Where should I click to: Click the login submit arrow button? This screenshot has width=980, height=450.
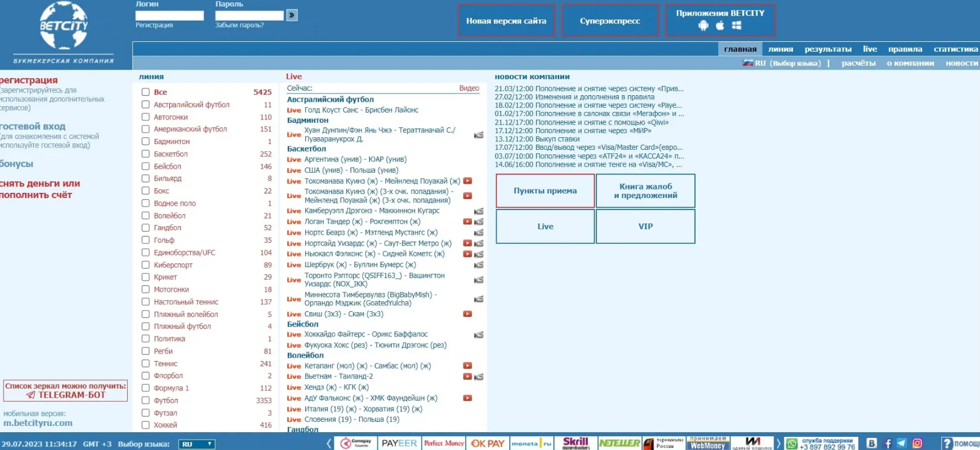(x=292, y=15)
